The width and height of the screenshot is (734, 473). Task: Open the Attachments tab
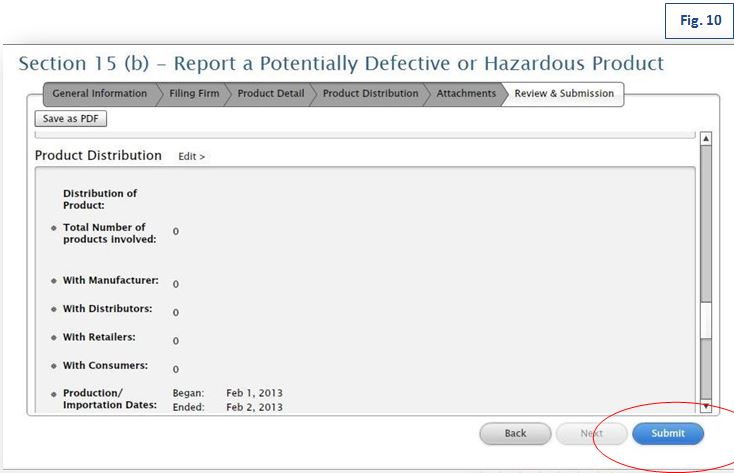click(466, 94)
